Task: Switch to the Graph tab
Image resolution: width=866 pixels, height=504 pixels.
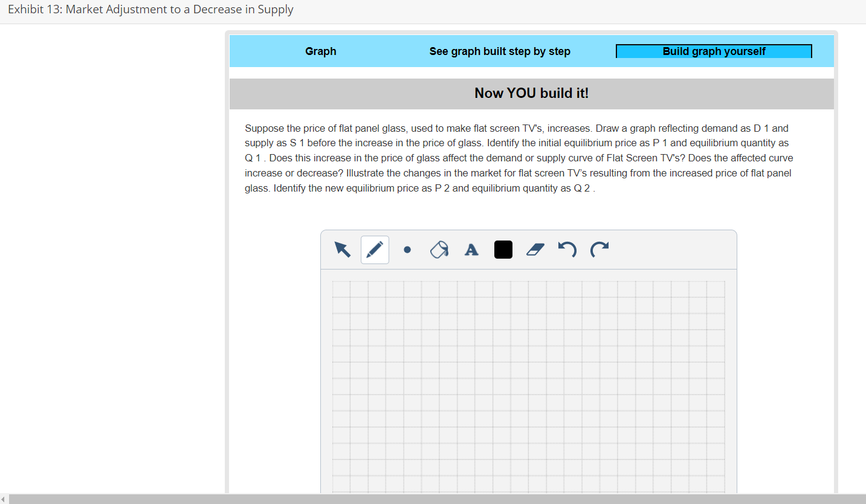Action: [x=321, y=51]
